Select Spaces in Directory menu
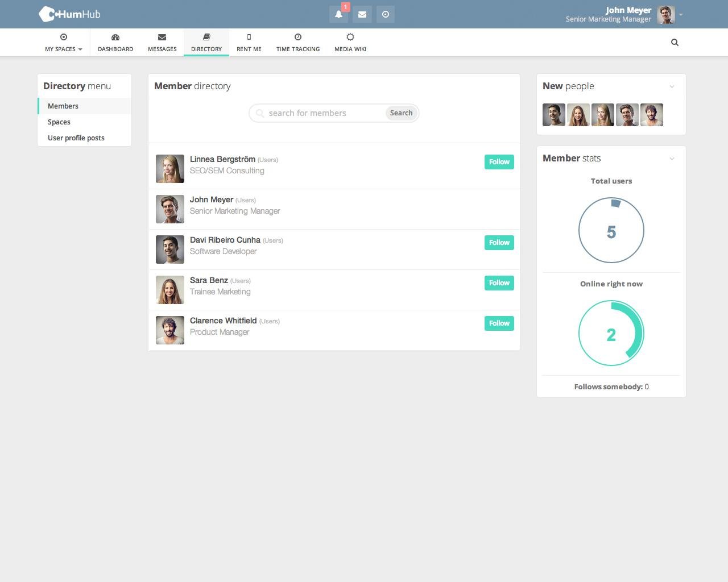728x582 pixels. click(x=59, y=122)
